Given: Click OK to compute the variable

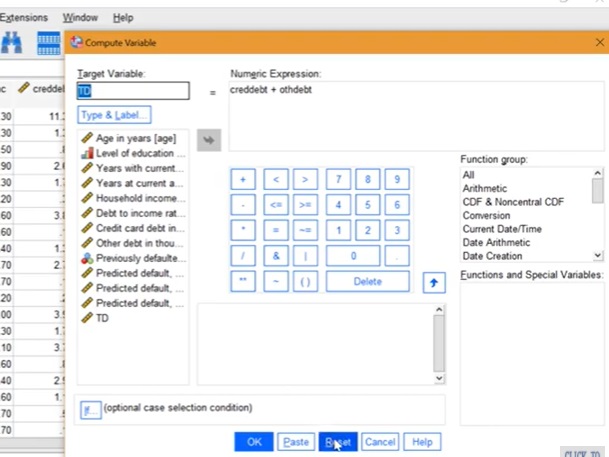Looking at the screenshot, I should [x=254, y=442].
